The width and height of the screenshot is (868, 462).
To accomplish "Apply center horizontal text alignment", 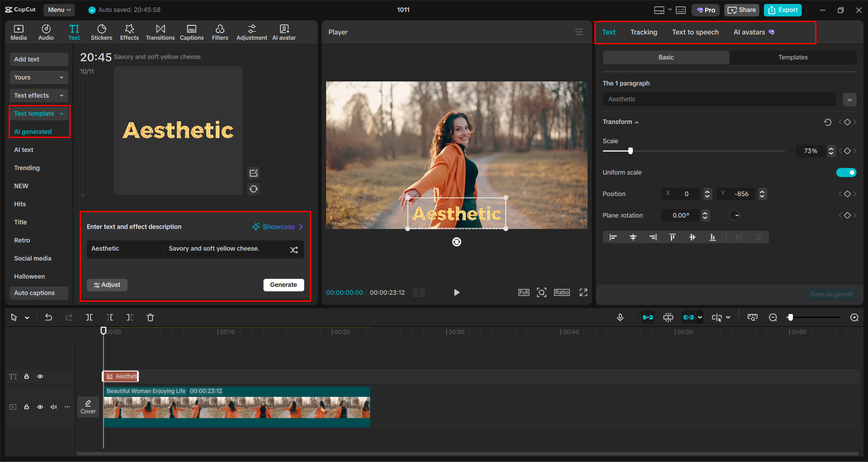I will tap(633, 237).
